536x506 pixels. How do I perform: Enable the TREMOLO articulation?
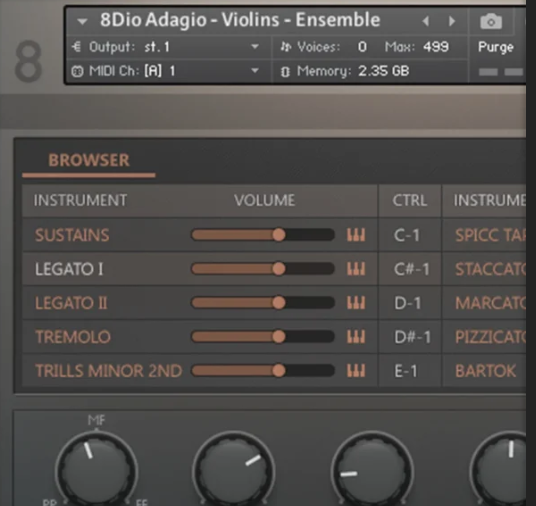pyautogui.click(x=73, y=337)
